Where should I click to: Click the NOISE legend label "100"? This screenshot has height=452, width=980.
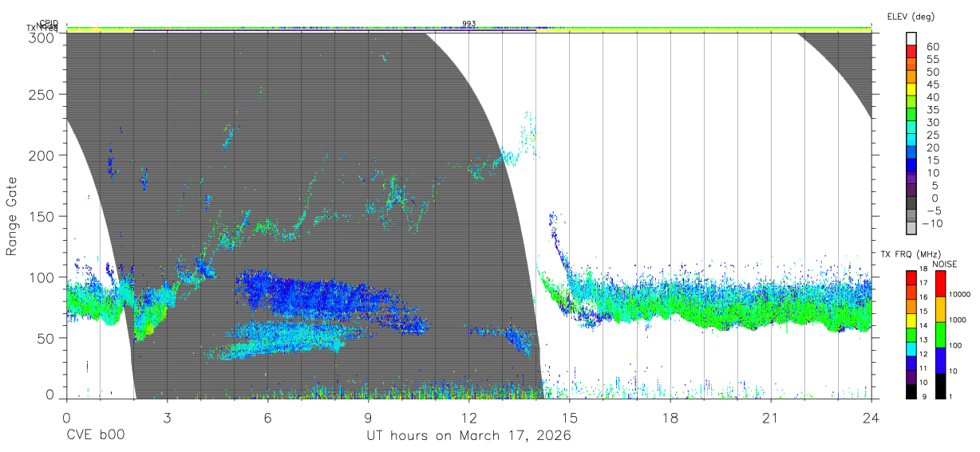[x=954, y=345]
